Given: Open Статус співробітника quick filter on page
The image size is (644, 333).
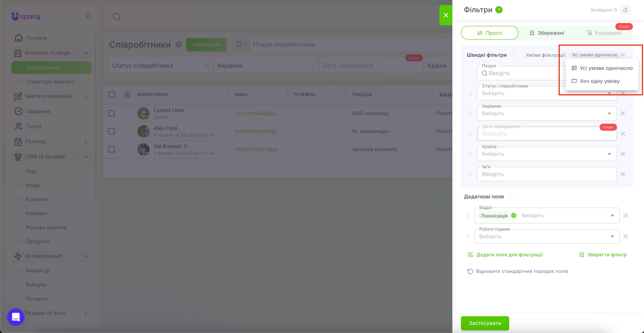Looking at the screenshot, I should pos(161,66).
